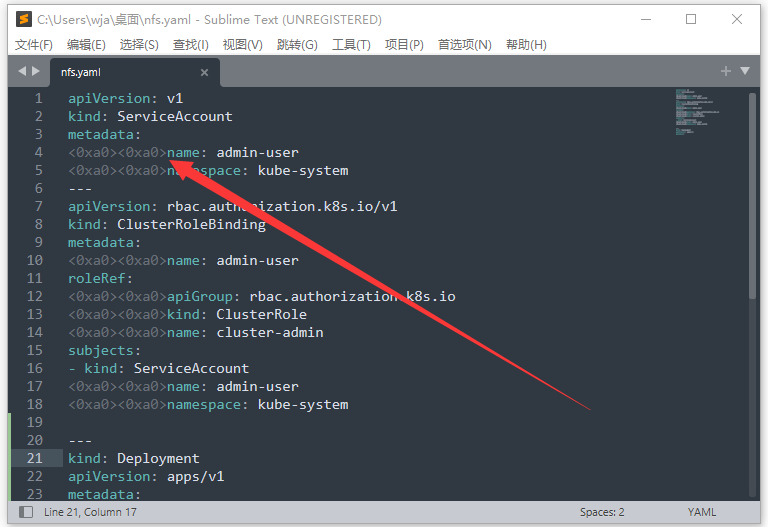This screenshot has width=768, height=527.
Task: Toggle the sidebar icon in status bar
Action: point(26,512)
